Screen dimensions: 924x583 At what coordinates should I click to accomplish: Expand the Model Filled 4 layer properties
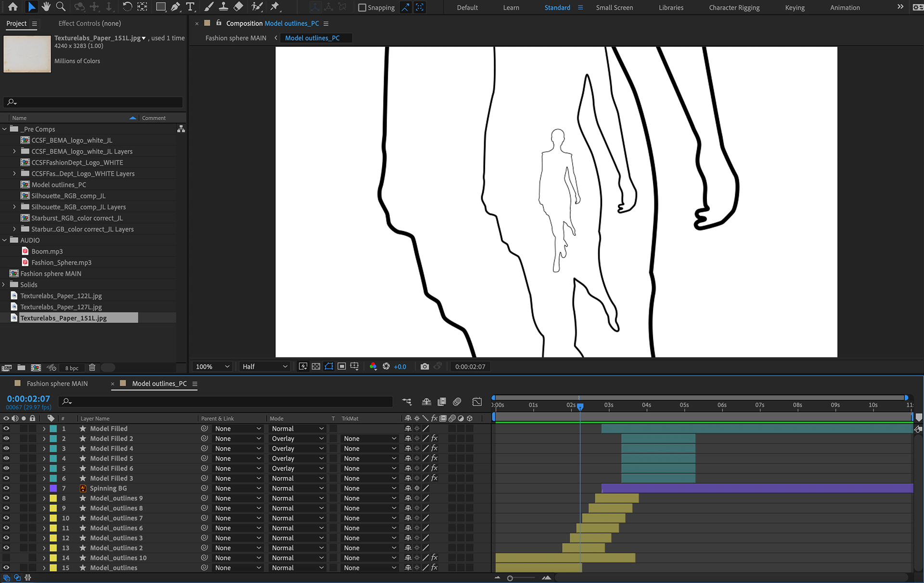click(44, 448)
